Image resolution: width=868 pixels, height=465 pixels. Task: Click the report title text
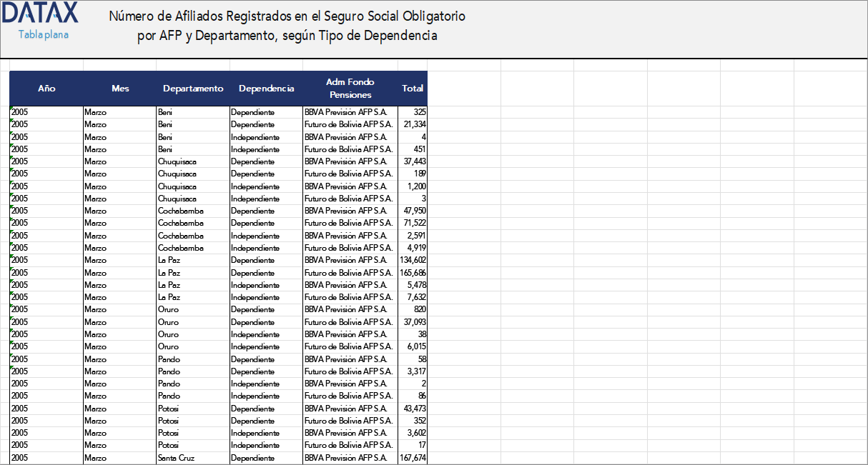(286, 24)
